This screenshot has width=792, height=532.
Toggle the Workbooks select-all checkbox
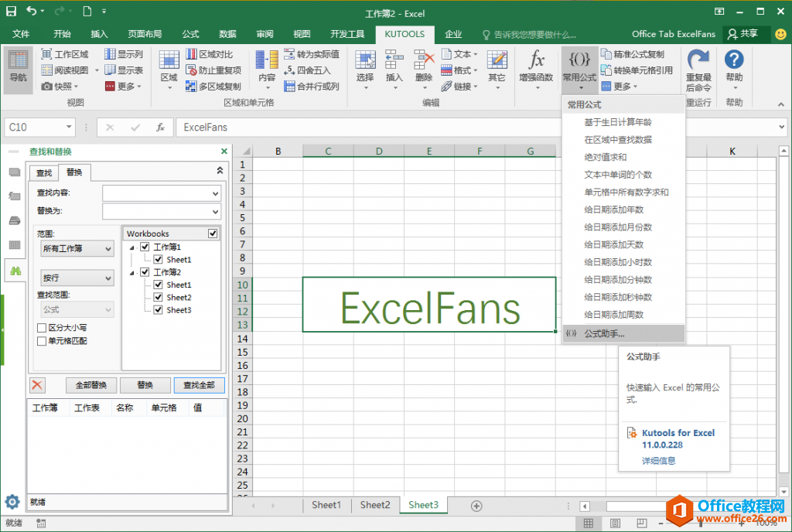pos(213,234)
